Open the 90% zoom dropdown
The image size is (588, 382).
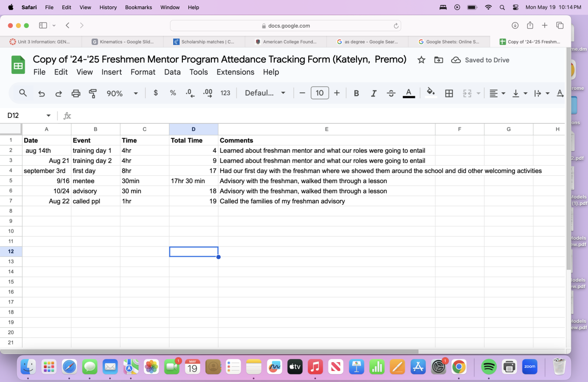[x=122, y=93]
